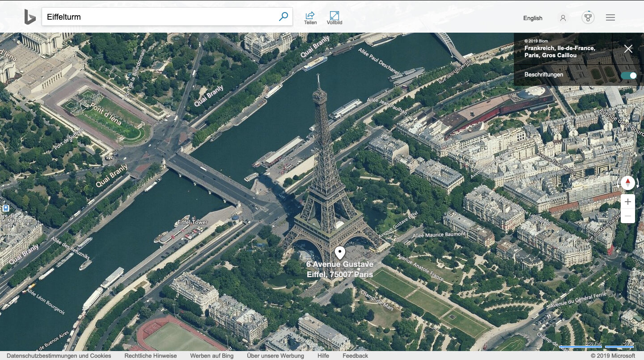644x360 pixels.
Task: Click the Avenue Anatole France label
Action: coord(420,267)
